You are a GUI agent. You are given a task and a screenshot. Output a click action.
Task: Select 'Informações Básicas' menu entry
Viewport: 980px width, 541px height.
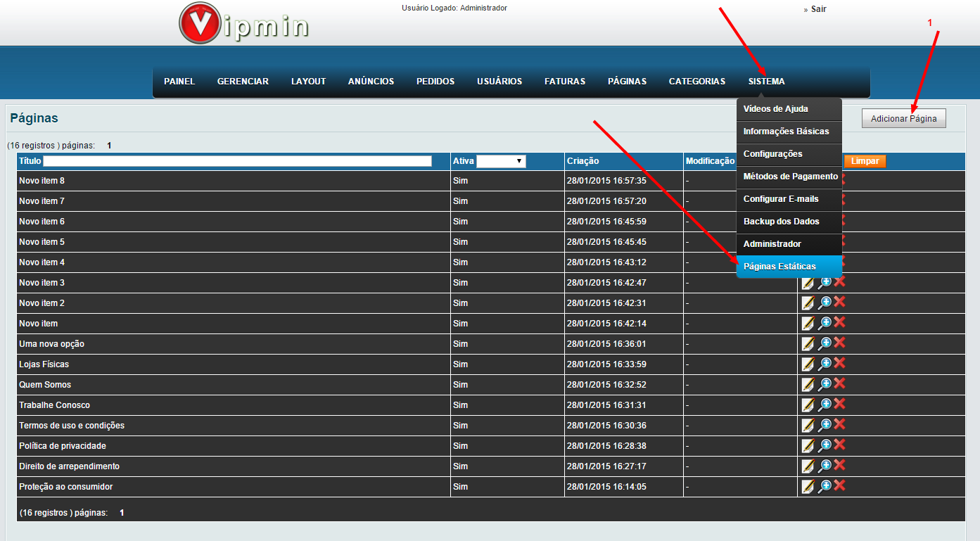[x=789, y=132]
